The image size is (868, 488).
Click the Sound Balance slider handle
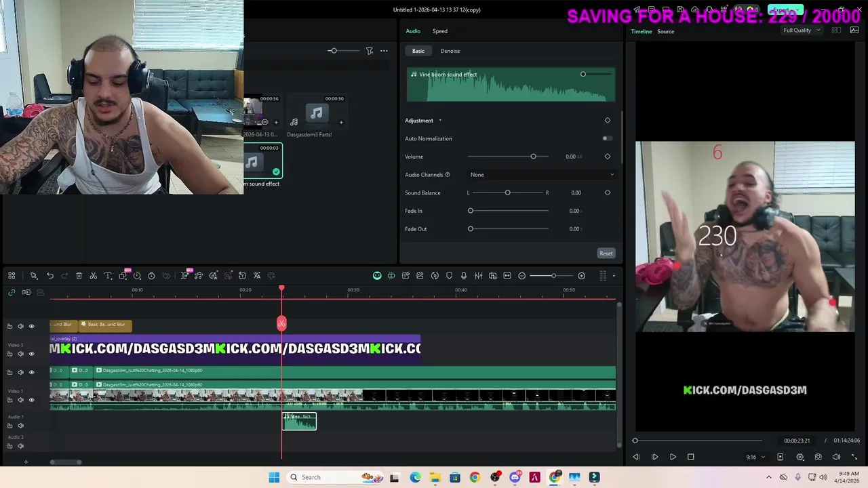coord(507,192)
